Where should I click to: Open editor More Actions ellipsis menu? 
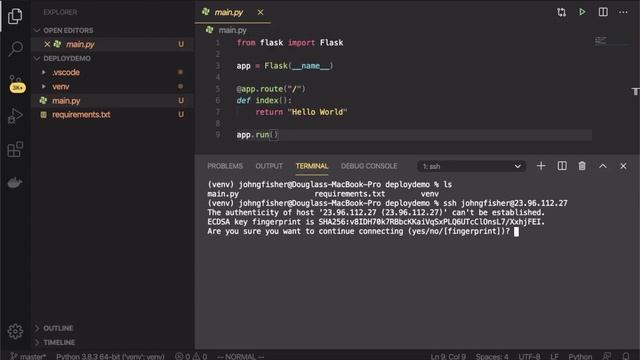[x=623, y=12]
